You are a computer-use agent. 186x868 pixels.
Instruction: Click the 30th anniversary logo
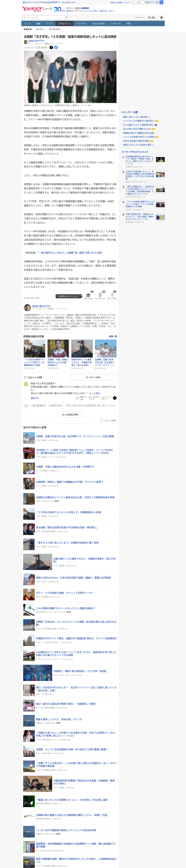[59, 9]
